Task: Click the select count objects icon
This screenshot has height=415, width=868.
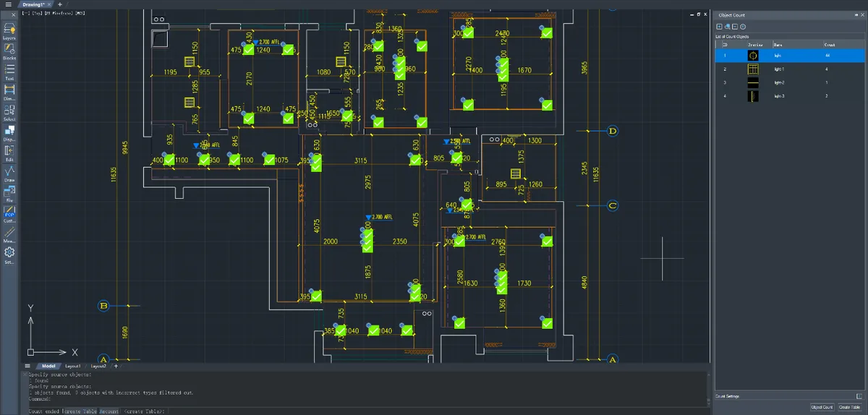Action: coord(727,26)
